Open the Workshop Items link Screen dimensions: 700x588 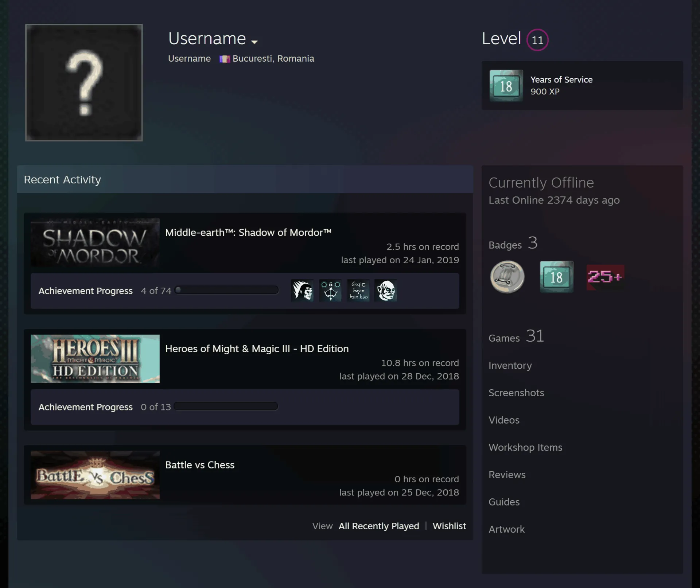coord(525,448)
